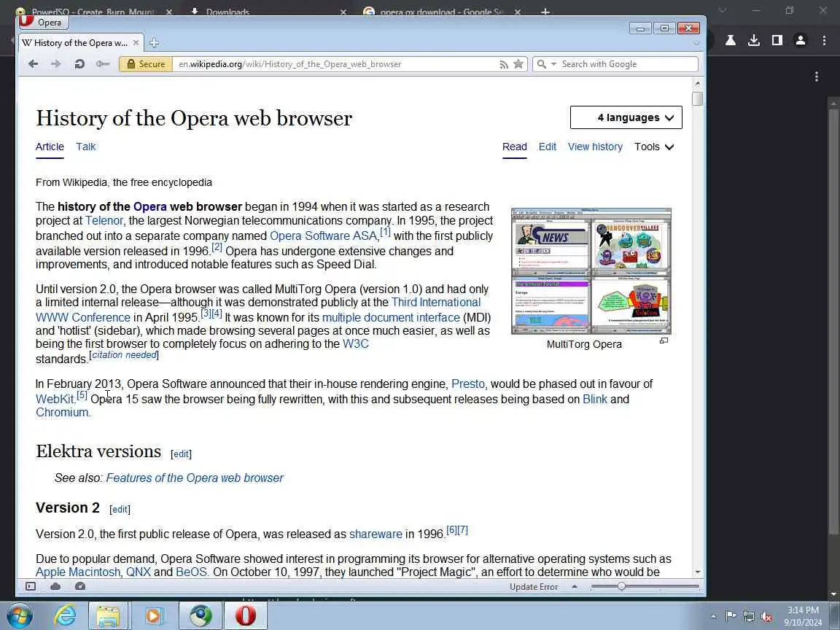This screenshot has width=840, height=630.
Task: Click the Blink link
Action: tap(595, 399)
